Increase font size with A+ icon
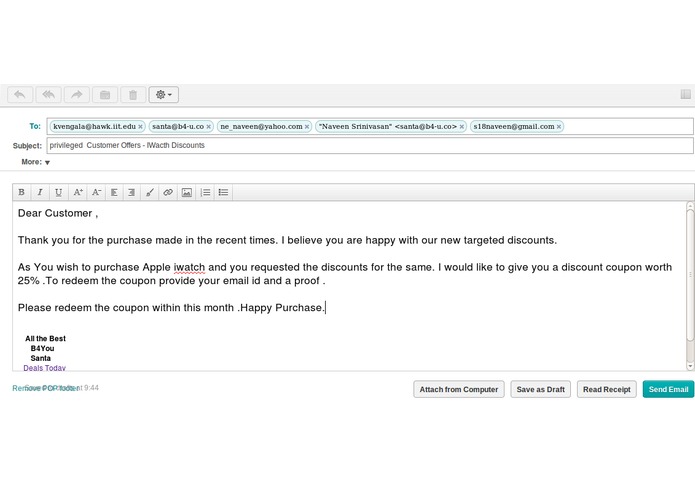 pos(78,192)
